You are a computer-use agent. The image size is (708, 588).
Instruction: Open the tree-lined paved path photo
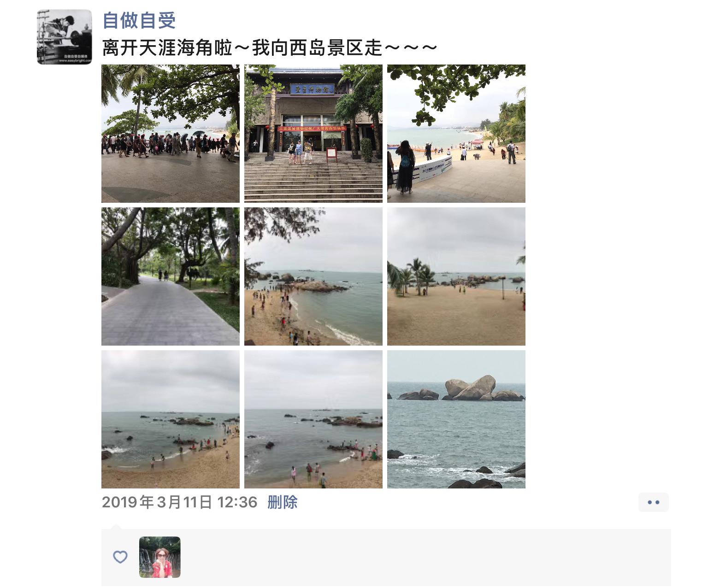(171, 276)
